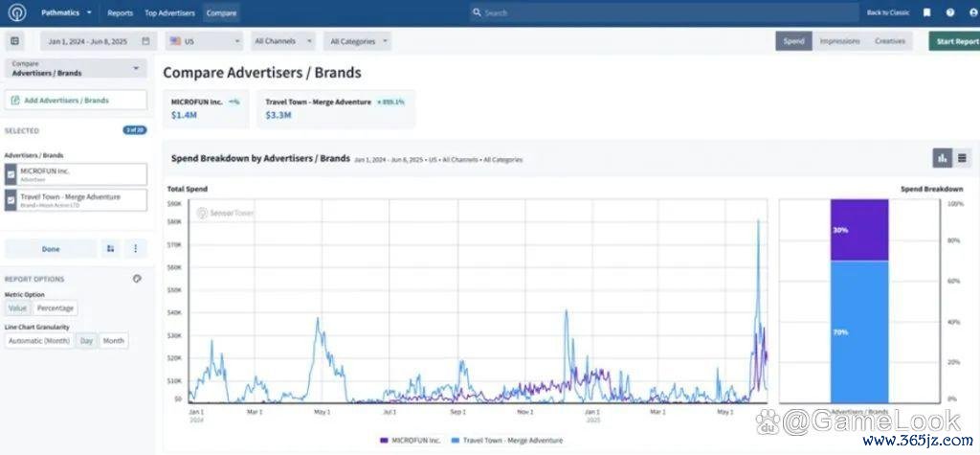Select Automatic (Month) granularity

pos(39,340)
